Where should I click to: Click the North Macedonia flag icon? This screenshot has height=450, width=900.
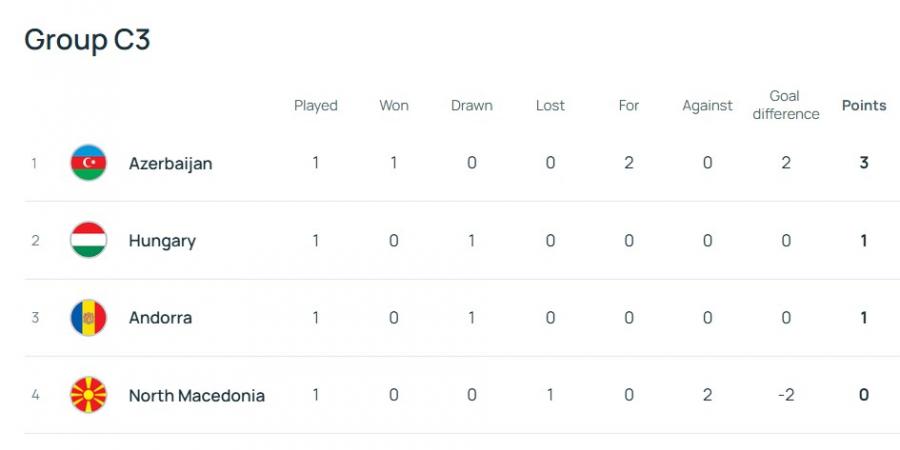88,395
